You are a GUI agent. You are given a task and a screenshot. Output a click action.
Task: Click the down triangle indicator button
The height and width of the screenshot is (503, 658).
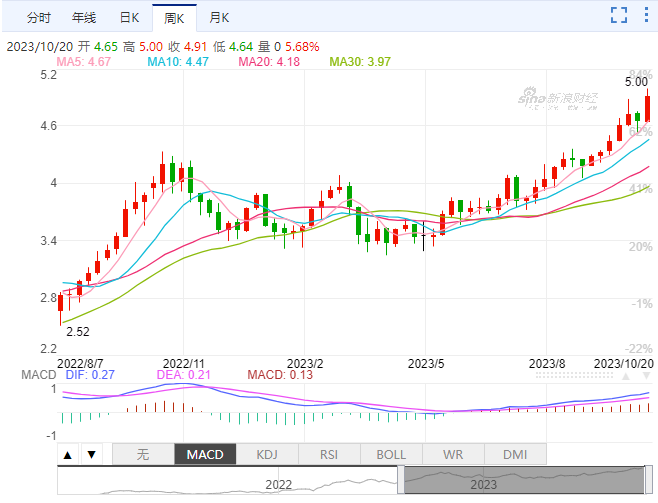pos(91,454)
